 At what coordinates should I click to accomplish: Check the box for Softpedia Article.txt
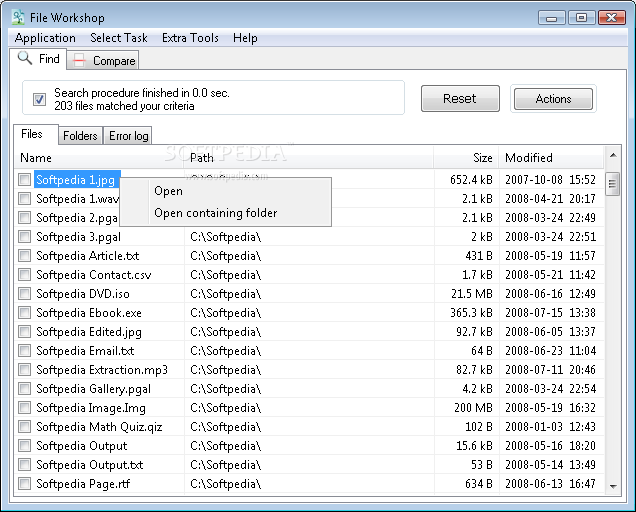click(25, 256)
